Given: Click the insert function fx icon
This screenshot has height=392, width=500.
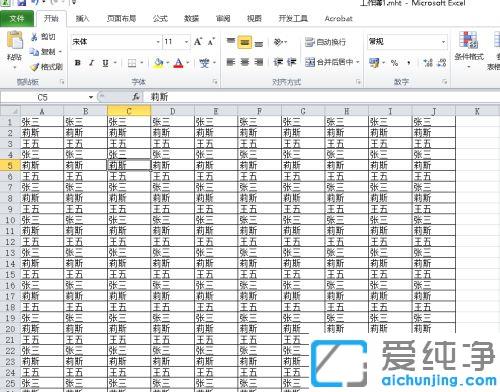Looking at the screenshot, I should [136, 97].
